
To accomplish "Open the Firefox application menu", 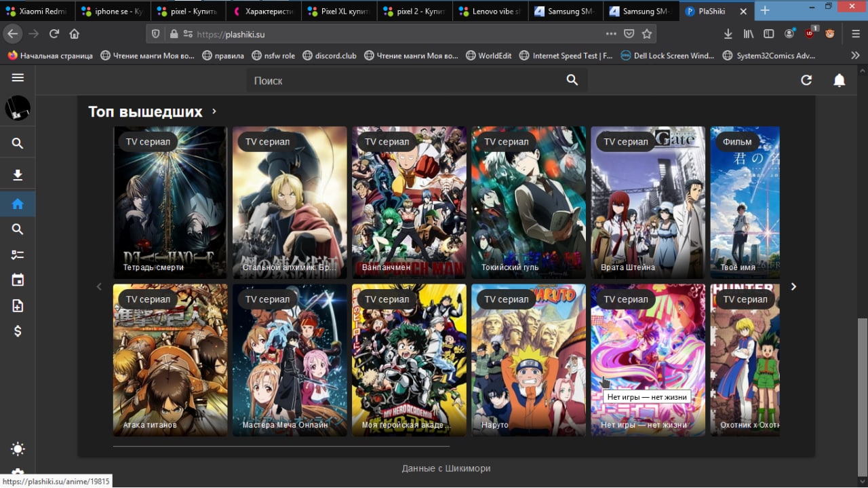I will pyautogui.click(x=856, y=33).
